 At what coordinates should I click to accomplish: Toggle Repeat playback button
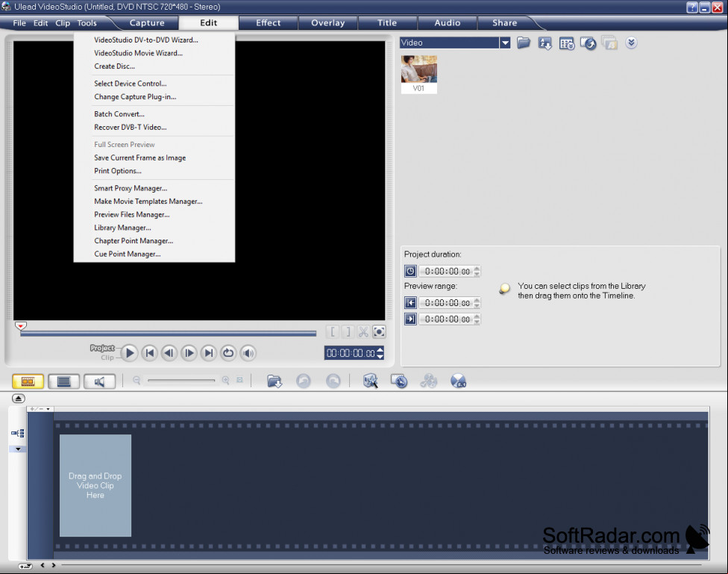tap(228, 353)
